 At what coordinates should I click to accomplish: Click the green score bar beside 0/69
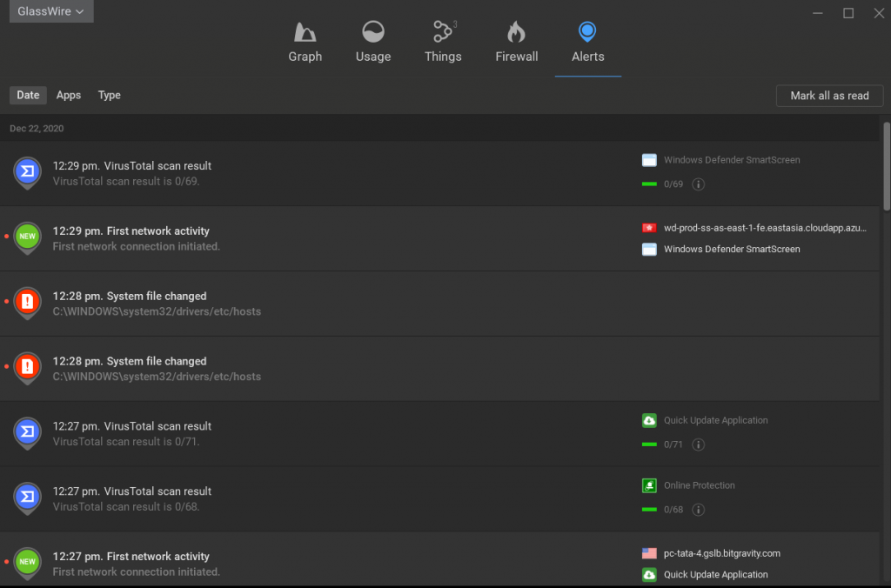(649, 184)
